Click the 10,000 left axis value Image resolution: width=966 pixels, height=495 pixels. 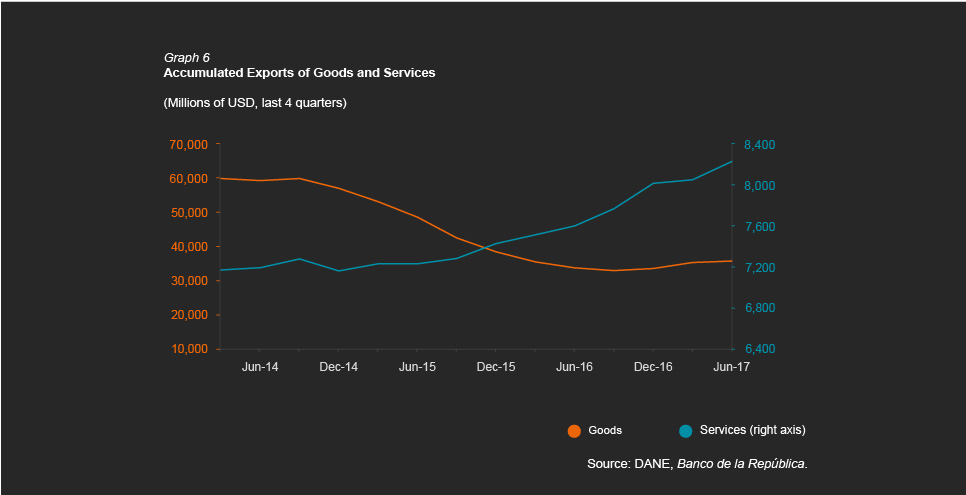[188, 349]
